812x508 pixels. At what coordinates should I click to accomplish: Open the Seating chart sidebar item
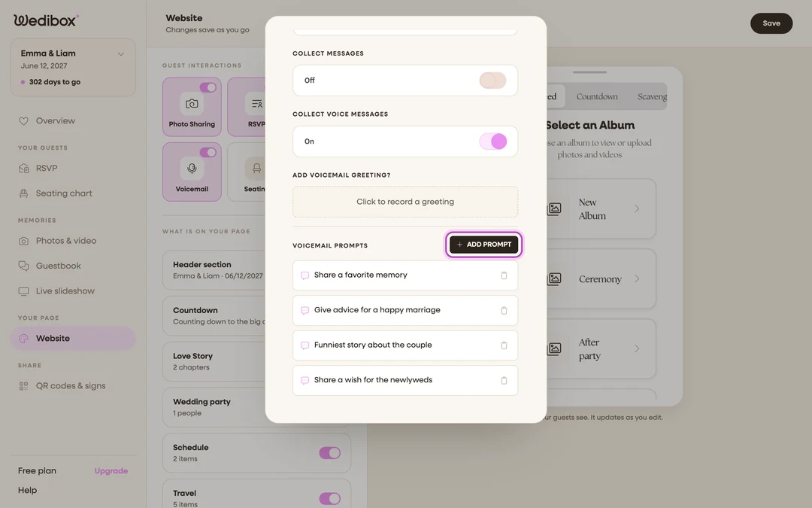(64, 193)
